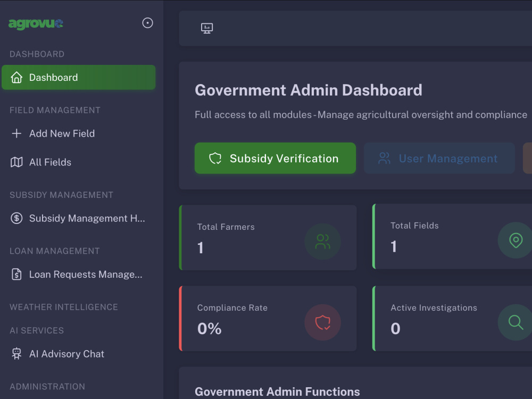This screenshot has width=532, height=399.
Task: Click the WEATHER INTELLIGENCE section header
Action: pyautogui.click(x=64, y=307)
